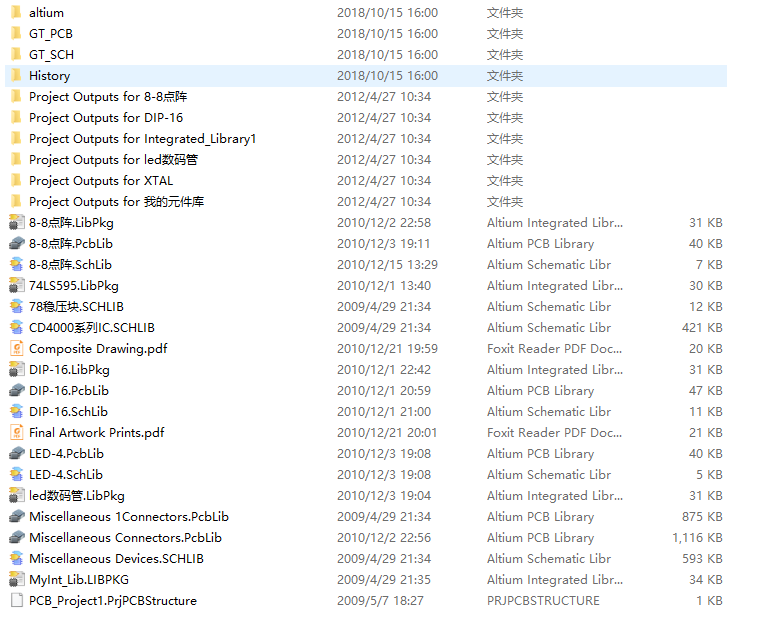Click Miscellaneous Devices.SCHLIB file icon
Viewport: 757px width, 620px height.
tap(16, 559)
